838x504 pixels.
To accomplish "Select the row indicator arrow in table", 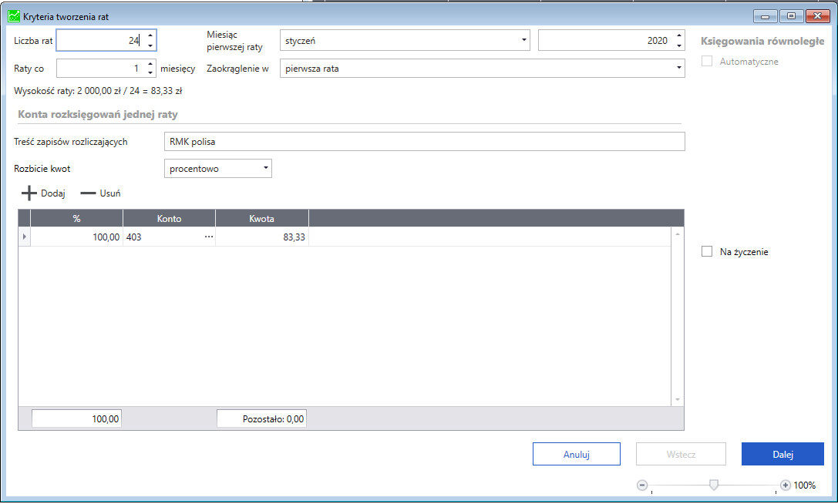I will (x=25, y=237).
